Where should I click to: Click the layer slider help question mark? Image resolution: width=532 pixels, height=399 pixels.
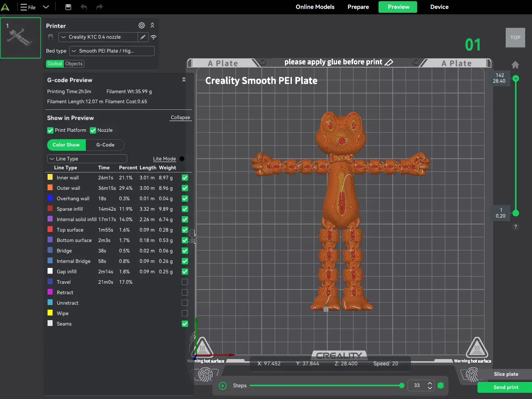pyautogui.click(x=515, y=227)
